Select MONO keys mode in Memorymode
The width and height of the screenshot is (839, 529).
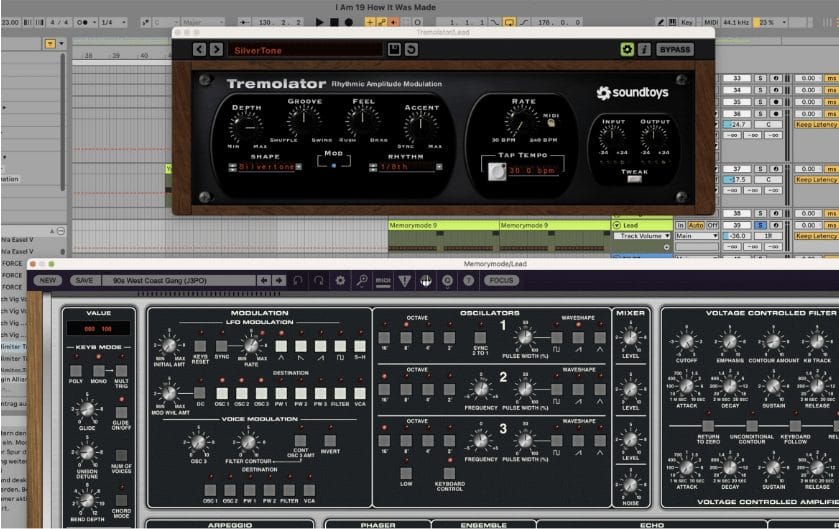(x=98, y=371)
